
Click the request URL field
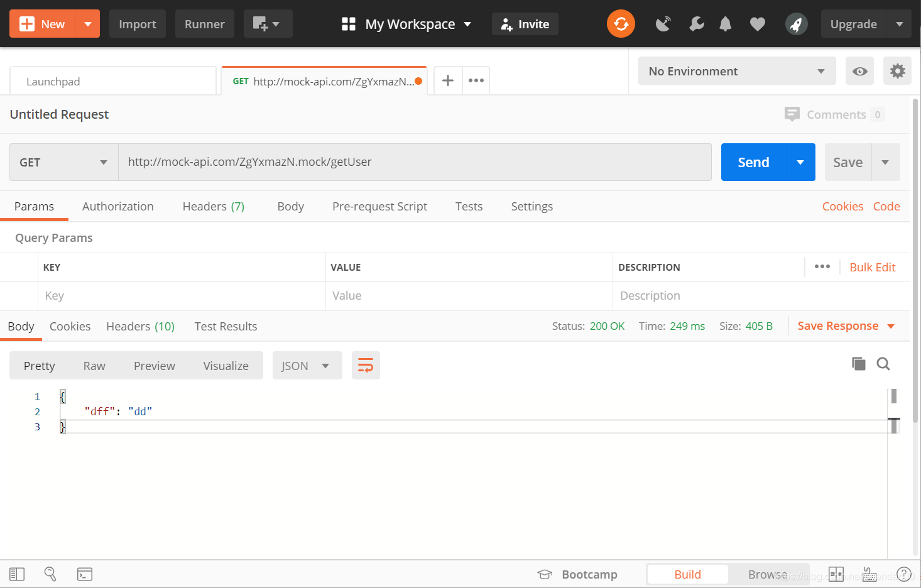click(415, 162)
